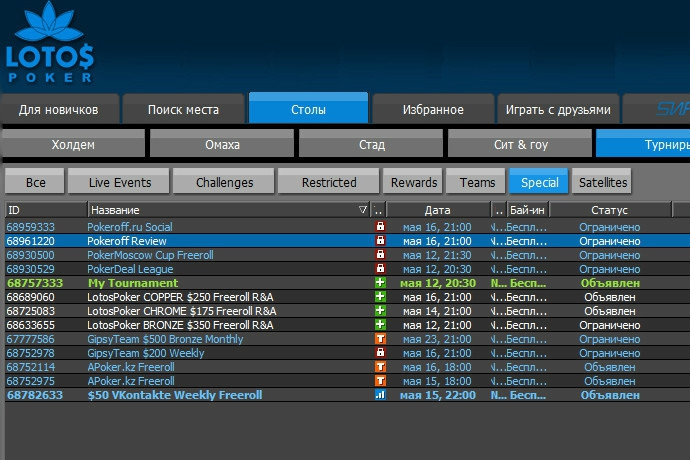The image size is (690, 460).
Task: Show all tournaments with Все filter
Action: point(35,181)
